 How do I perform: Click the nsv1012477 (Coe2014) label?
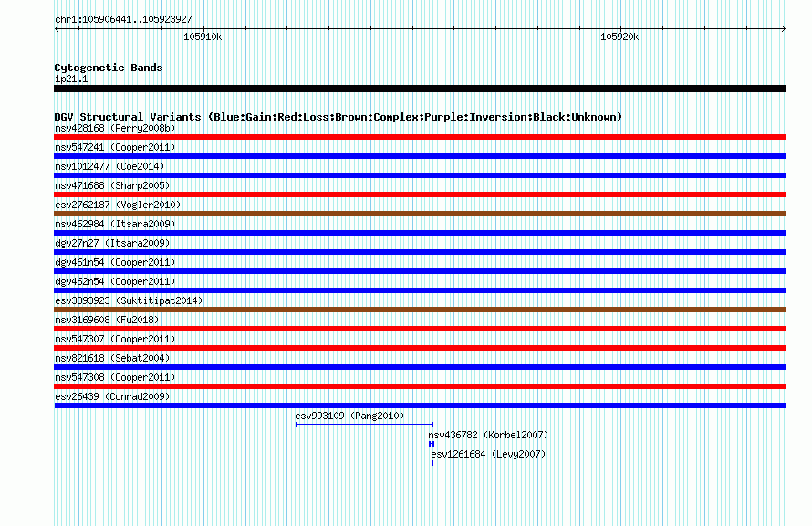pos(109,166)
